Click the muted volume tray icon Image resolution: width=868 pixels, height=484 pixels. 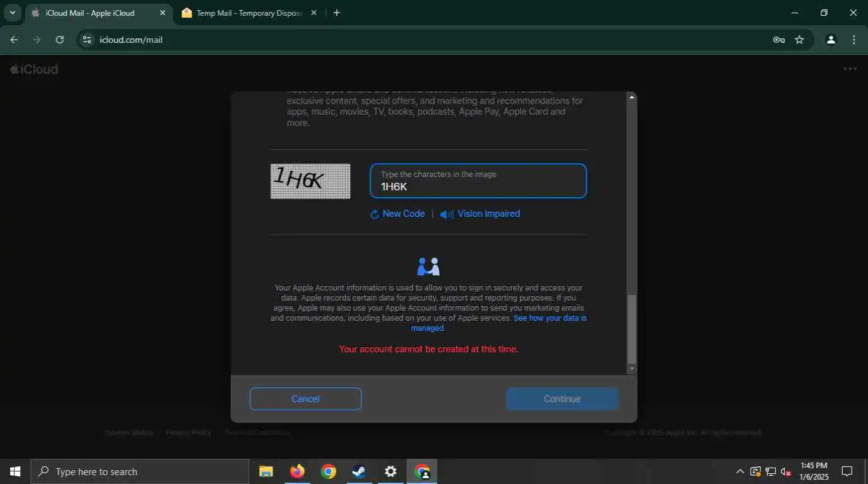(786, 471)
